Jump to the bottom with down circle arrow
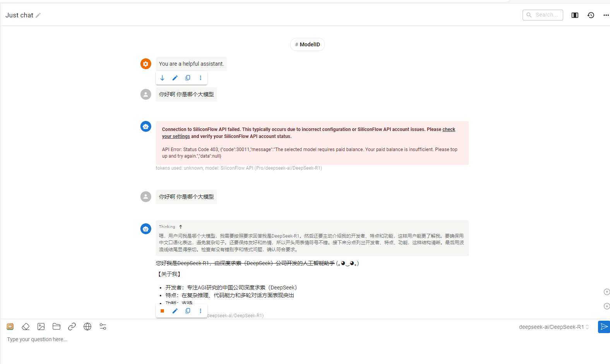The height and width of the screenshot is (364, 610). point(607,306)
